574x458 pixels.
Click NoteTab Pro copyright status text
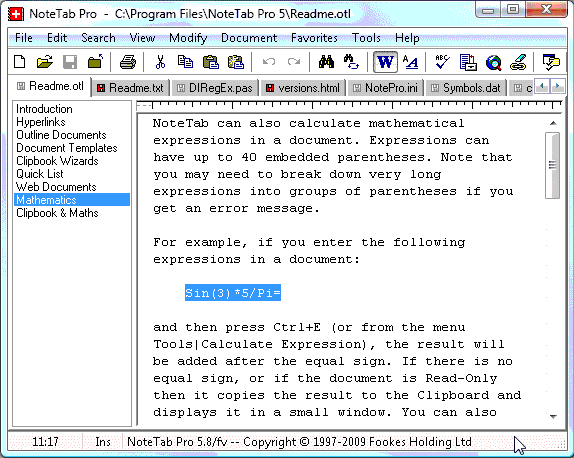(299, 442)
